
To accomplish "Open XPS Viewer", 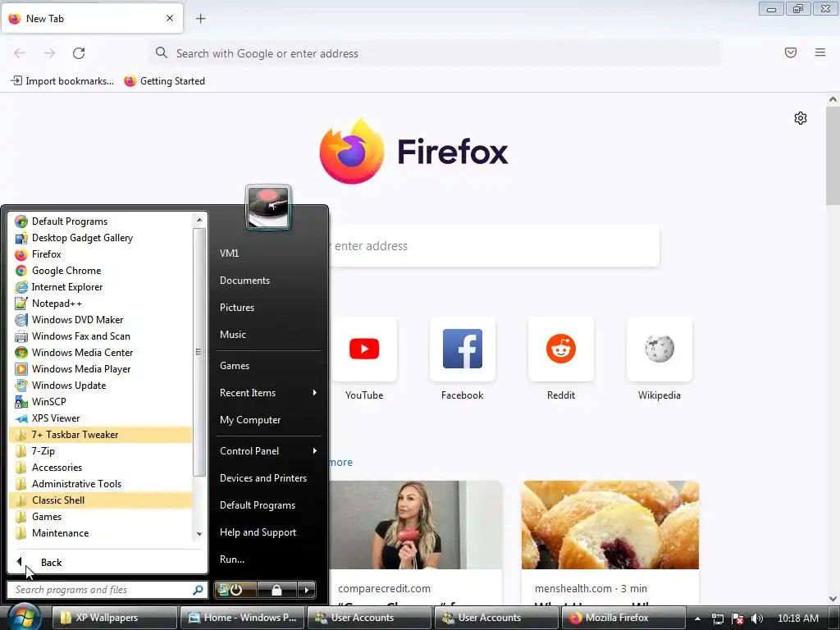I will 100,418.
